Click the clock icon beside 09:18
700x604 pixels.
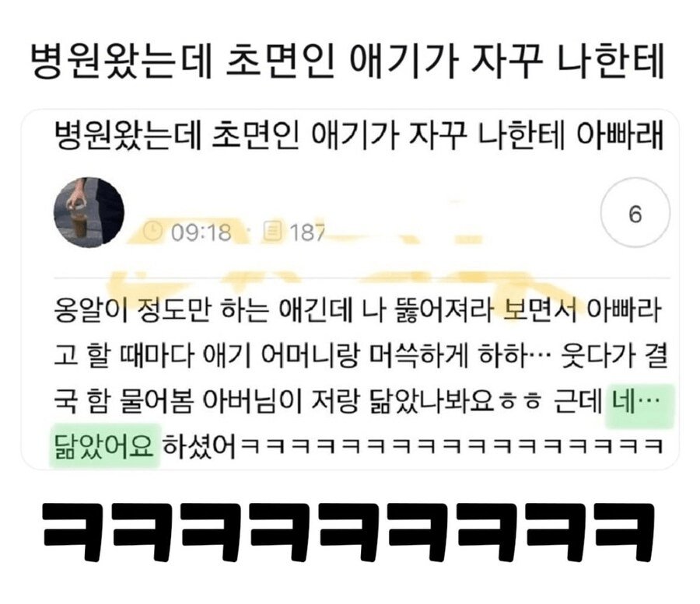pos(152,232)
